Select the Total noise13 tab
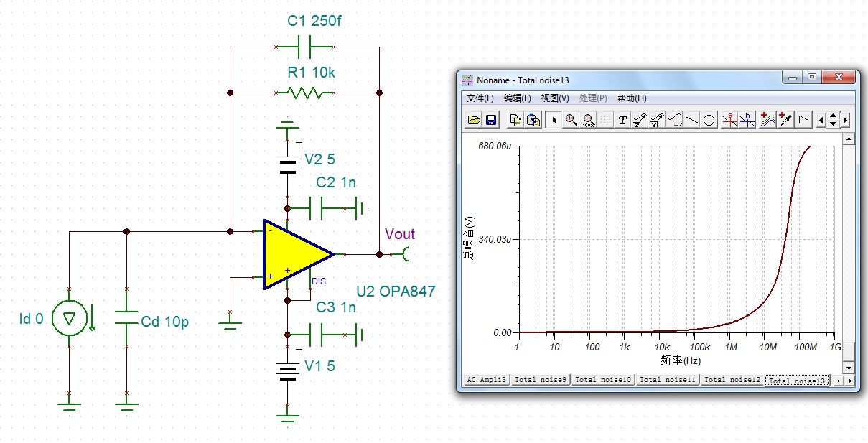This screenshot has width=868, height=443. click(797, 380)
